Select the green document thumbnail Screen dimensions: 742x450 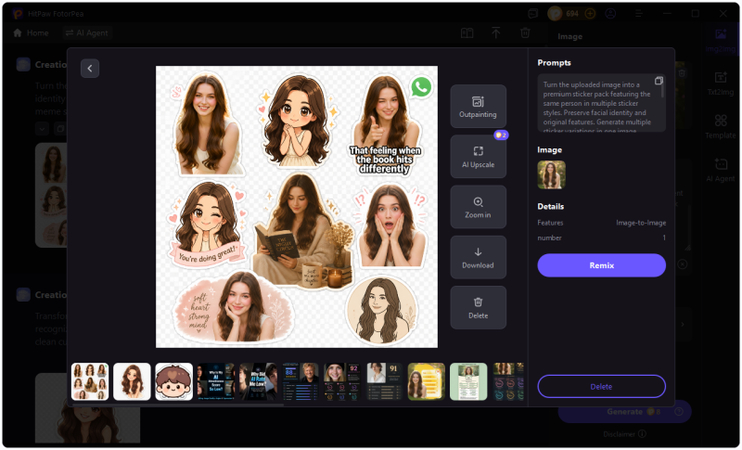point(468,381)
